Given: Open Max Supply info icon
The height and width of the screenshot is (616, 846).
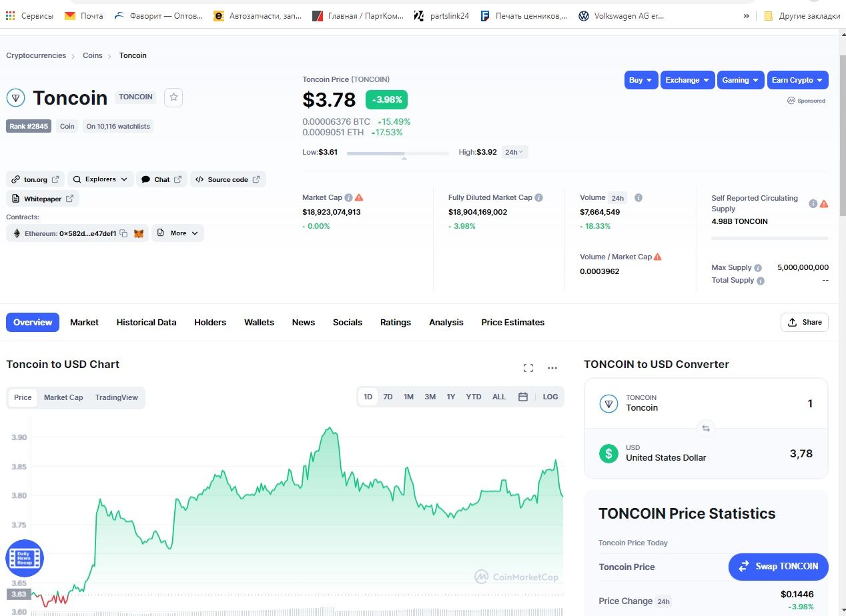Looking at the screenshot, I should pos(759,267).
